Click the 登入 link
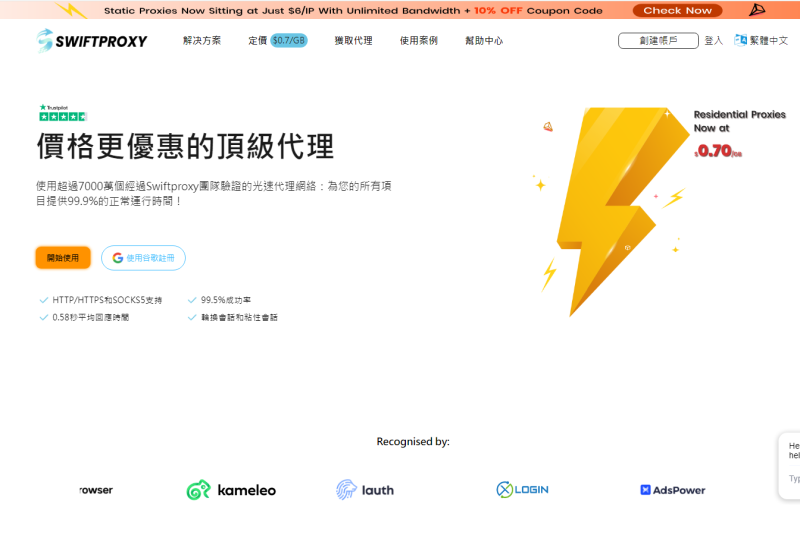The height and width of the screenshot is (545, 800). [x=714, y=40]
